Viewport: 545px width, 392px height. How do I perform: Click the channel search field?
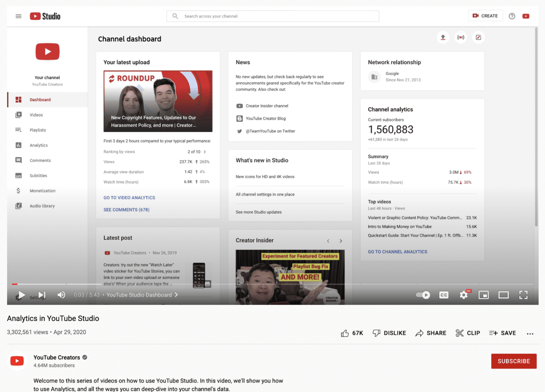pos(273,16)
